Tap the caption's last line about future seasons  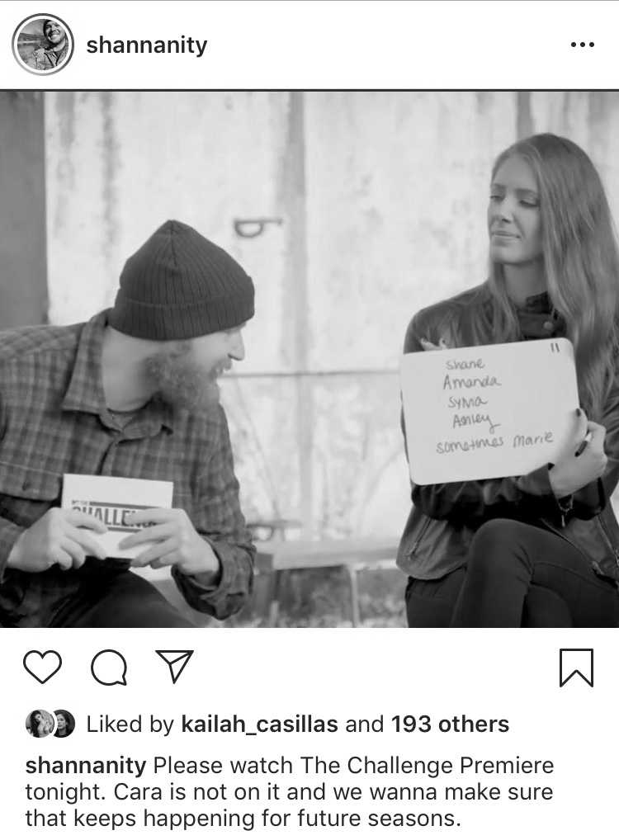point(243,819)
